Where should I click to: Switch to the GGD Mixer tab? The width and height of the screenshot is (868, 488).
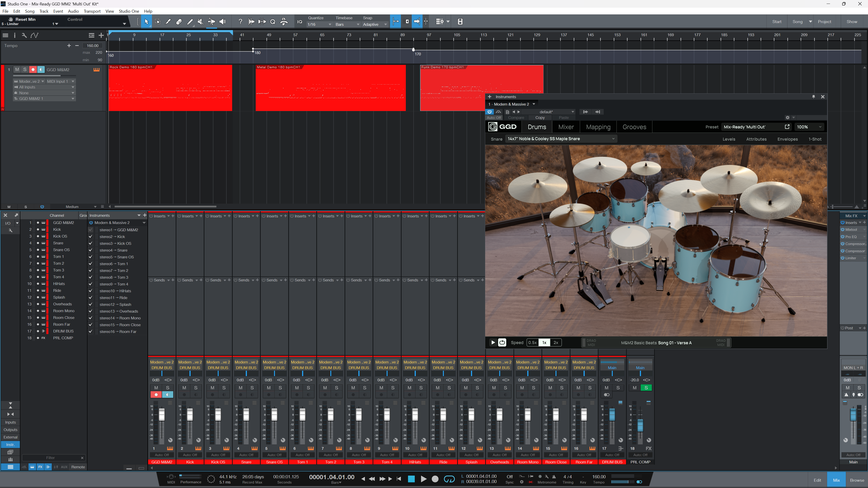566,127
